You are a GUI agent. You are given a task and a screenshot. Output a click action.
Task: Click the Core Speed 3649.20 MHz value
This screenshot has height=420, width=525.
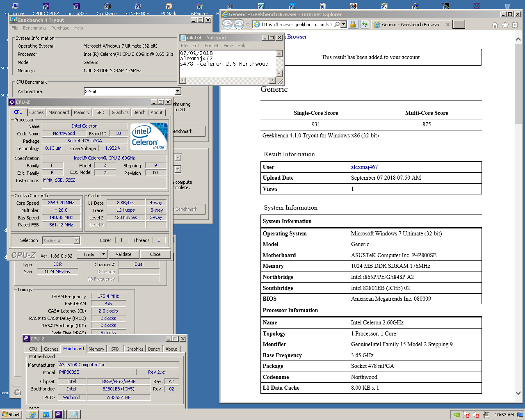point(61,203)
